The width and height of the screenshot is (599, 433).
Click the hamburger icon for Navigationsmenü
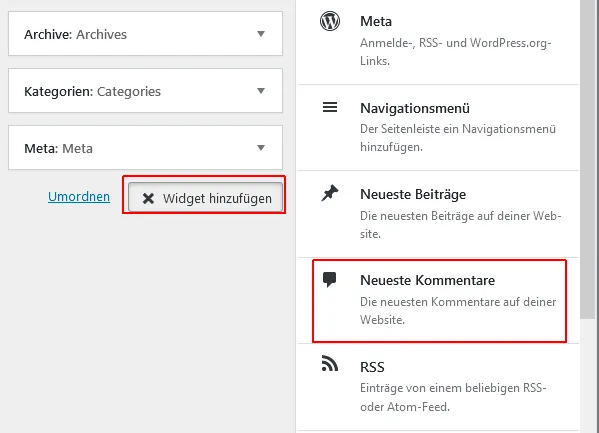tap(330, 107)
